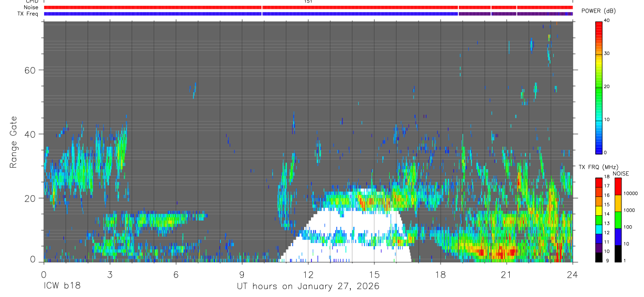Screen dimensions: 644x297
Task: Click the 30 label on power scale
Action: [606, 53]
